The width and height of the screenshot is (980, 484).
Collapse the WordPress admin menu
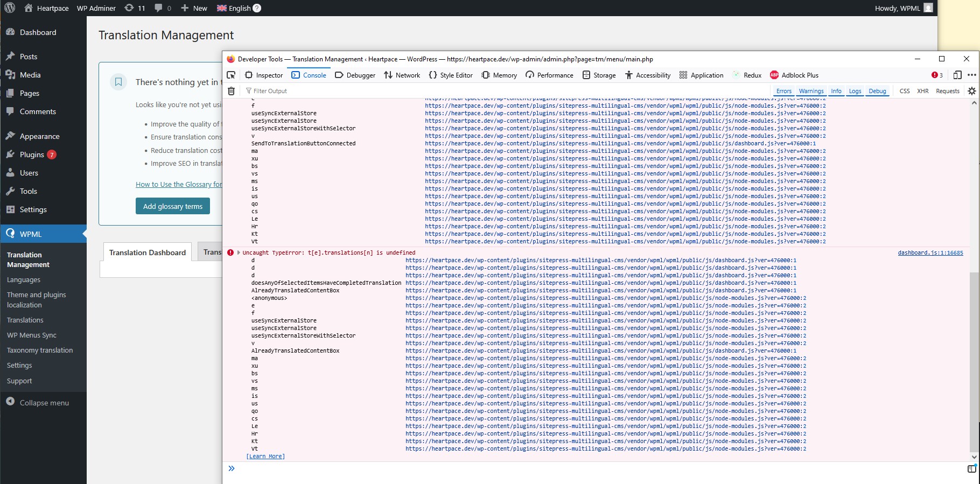click(38, 403)
